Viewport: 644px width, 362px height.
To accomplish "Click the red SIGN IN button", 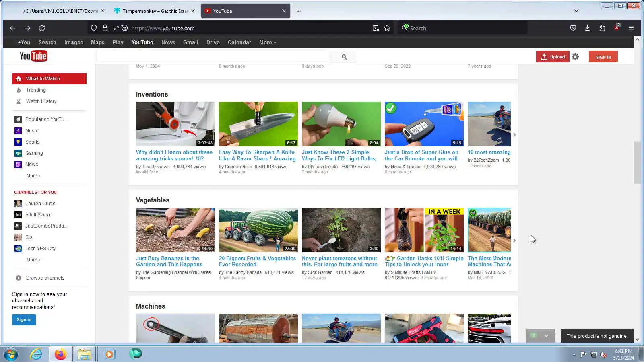I will pyautogui.click(x=603, y=57).
